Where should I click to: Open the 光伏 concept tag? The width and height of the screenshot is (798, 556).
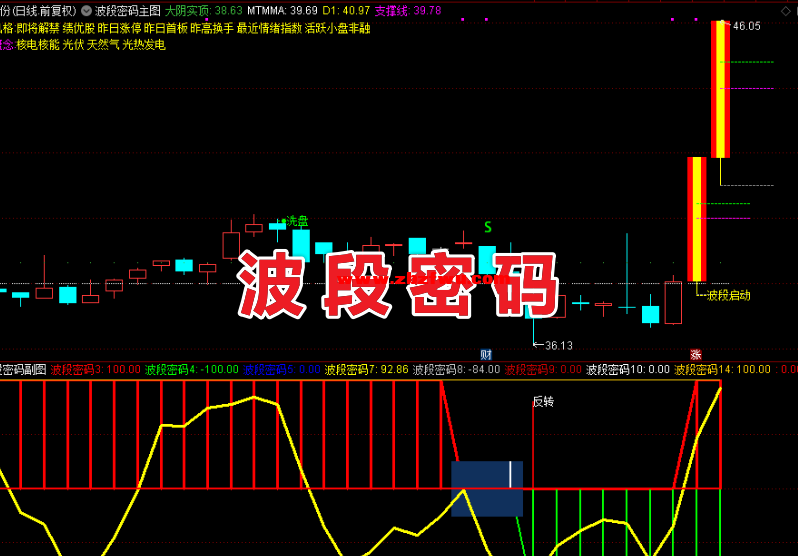tap(73, 45)
